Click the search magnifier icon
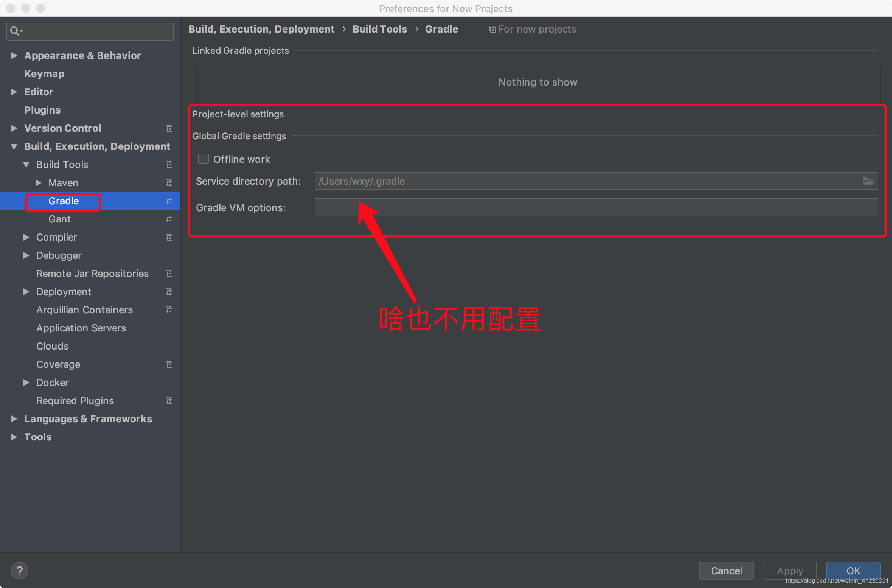892x588 pixels. click(15, 31)
